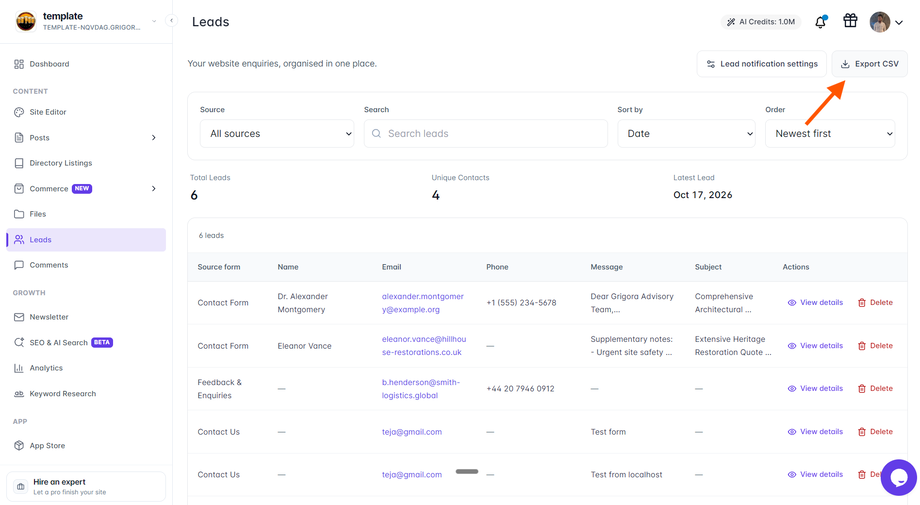This screenshot has height=505, width=920.
Task: Open Analytics in the sidebar
Action: (86, 368)
